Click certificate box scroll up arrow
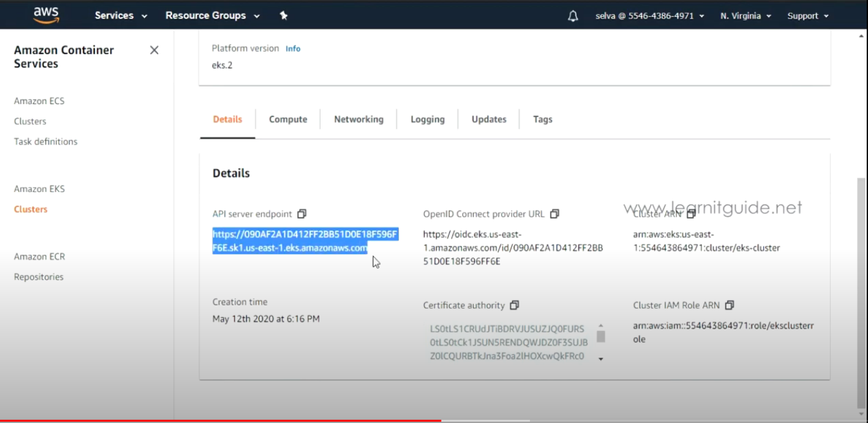This screenshot has height=423, width=868. tap(600, 326)
